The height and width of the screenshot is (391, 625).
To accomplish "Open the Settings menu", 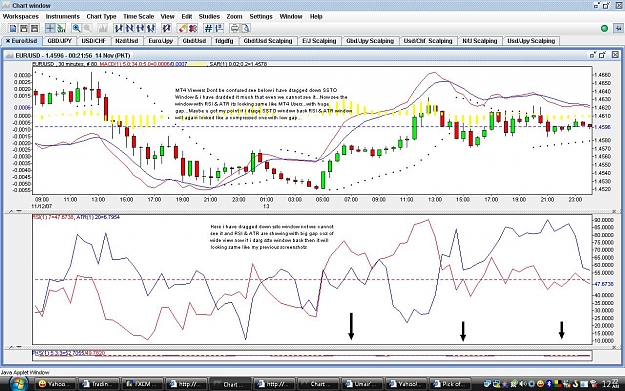I will click(x=261, y=16).
